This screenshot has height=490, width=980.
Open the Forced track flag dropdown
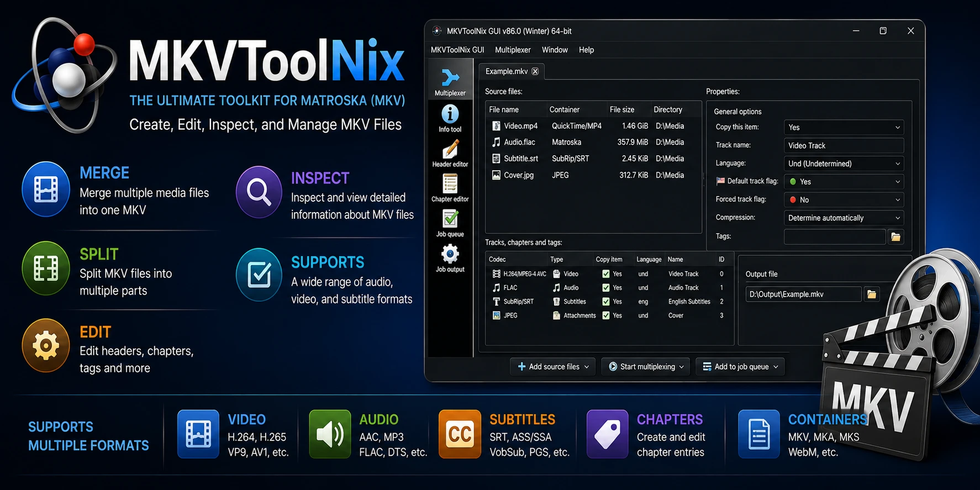[x=844, y=200]
